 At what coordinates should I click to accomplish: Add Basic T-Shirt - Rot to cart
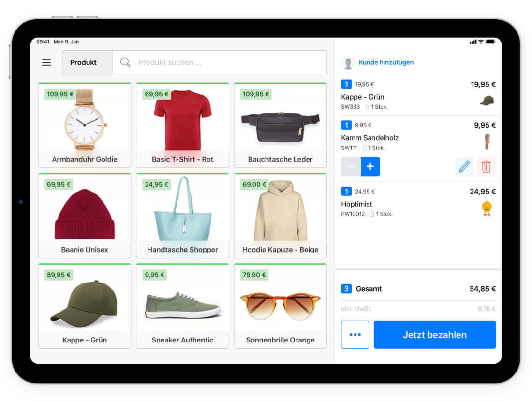(x=182, y=125)
